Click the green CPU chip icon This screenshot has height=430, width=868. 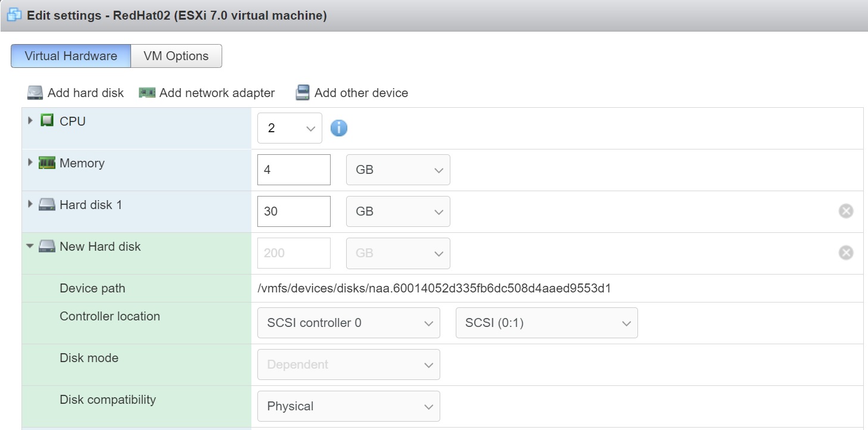(x=47, y=121)
